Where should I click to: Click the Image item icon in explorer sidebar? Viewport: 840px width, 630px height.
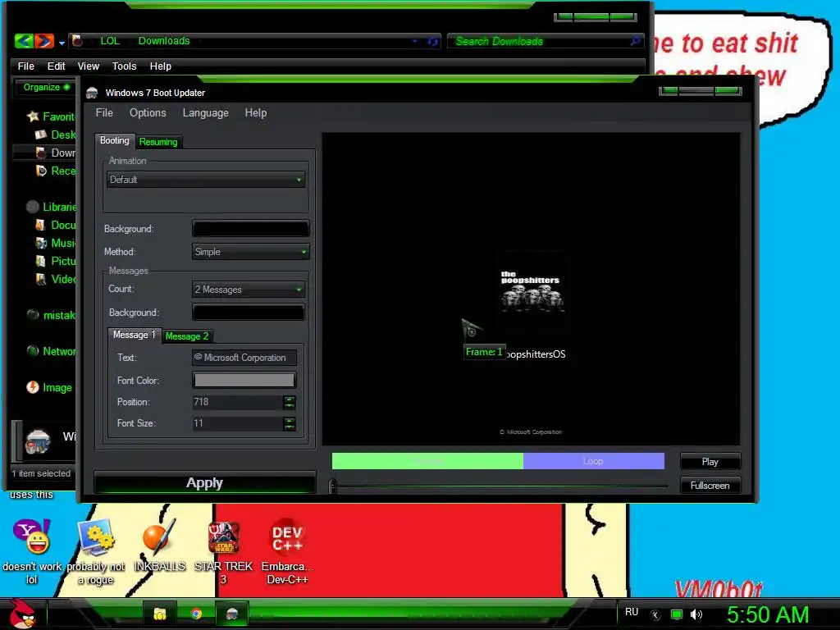click(x=33, y=387)
